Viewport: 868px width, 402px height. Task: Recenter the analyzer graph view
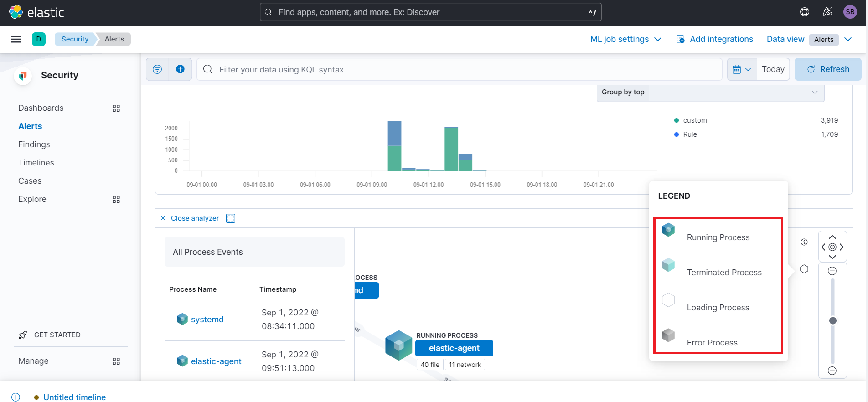coord(832,247)
